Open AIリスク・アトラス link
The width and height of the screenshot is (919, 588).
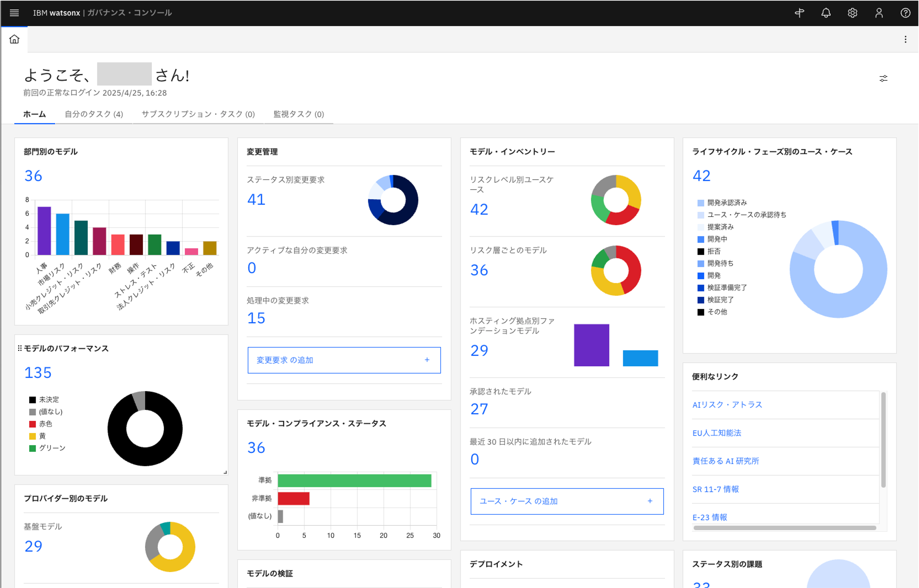coord(727,405)
